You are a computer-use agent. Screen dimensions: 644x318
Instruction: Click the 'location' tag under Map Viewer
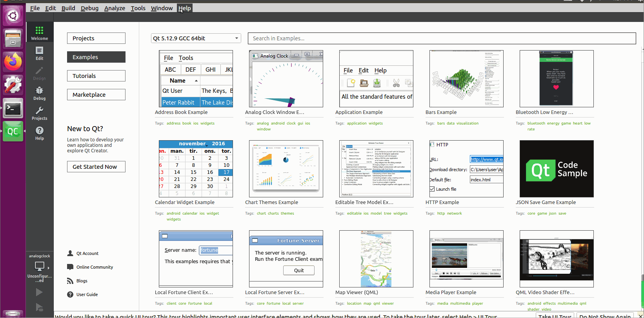click(354, 304)
